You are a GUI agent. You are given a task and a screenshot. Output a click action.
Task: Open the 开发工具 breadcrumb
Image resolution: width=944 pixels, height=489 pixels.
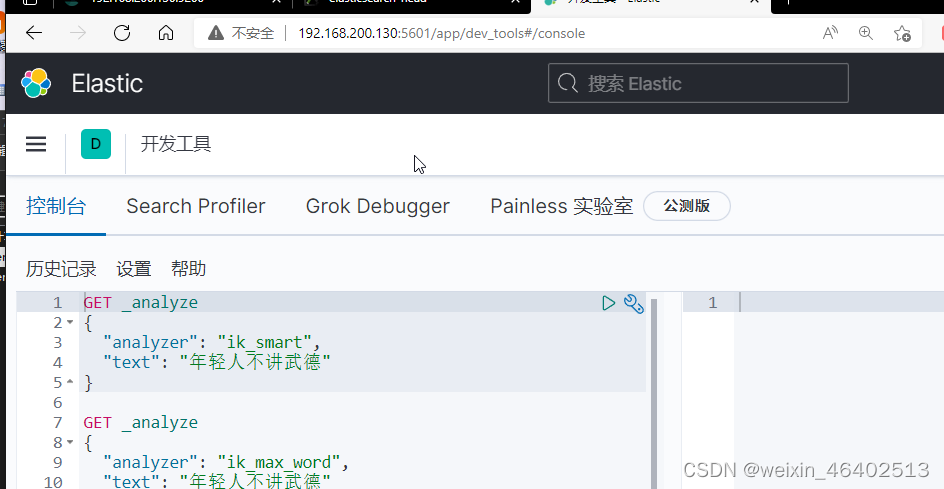[176, 145]
